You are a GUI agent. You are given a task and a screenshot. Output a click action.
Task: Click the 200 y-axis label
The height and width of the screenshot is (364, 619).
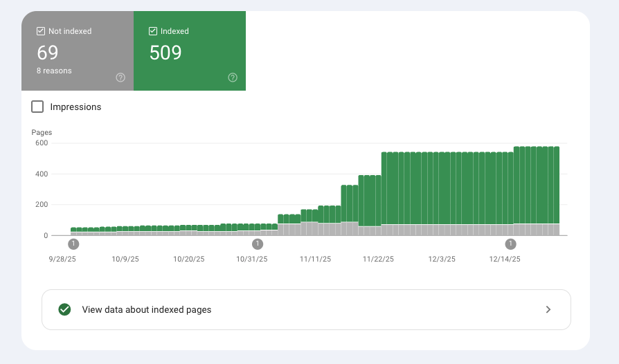click(42, 205)
